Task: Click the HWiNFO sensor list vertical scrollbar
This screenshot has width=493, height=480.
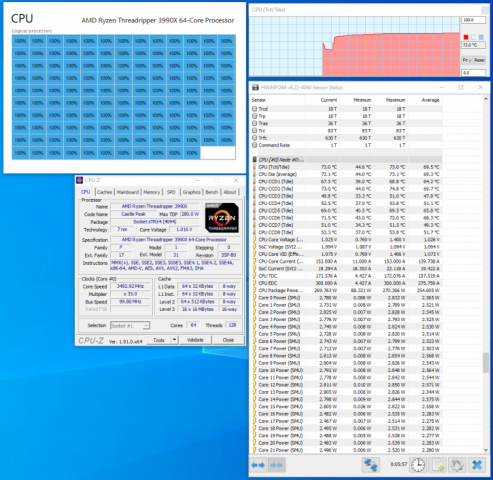Action: (x=486, y=362)
